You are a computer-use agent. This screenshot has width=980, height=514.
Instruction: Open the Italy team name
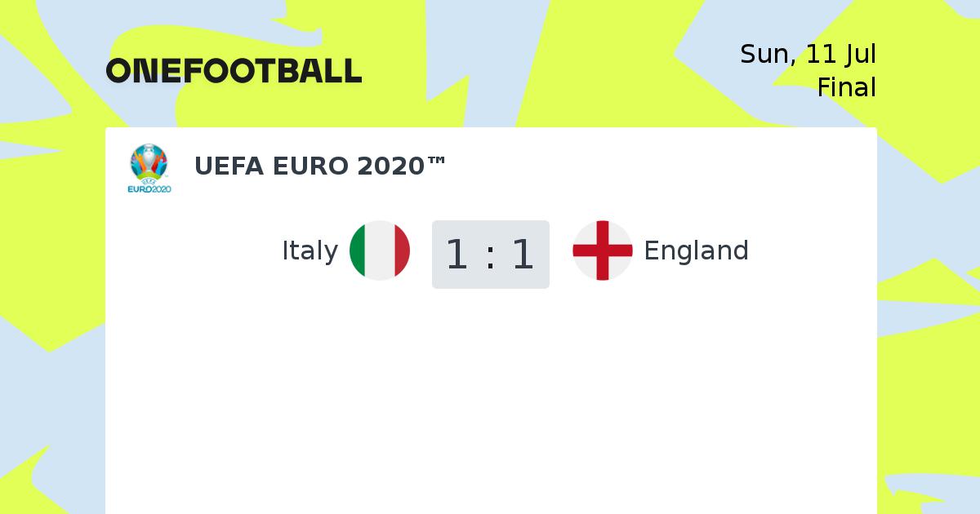tap(310, 250)
